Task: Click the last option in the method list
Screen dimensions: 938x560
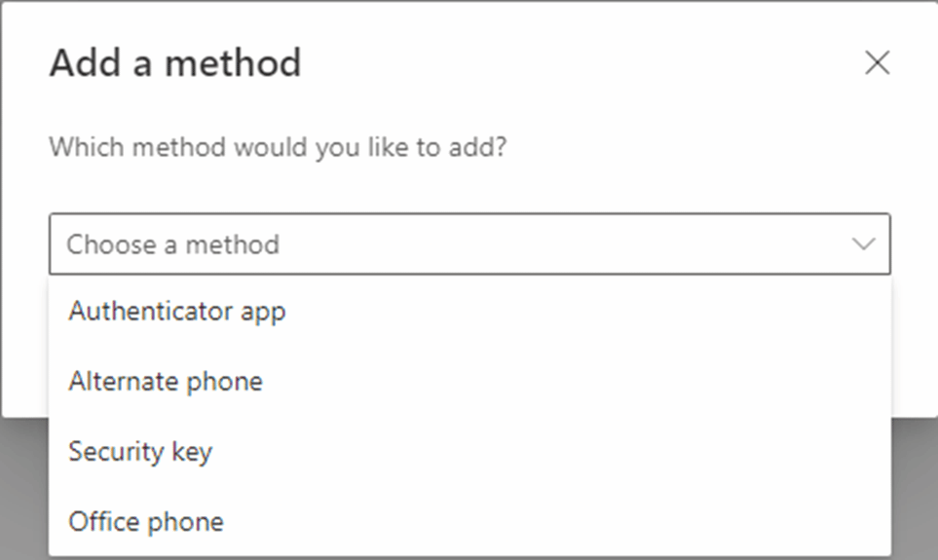Action: pos(146,521)
